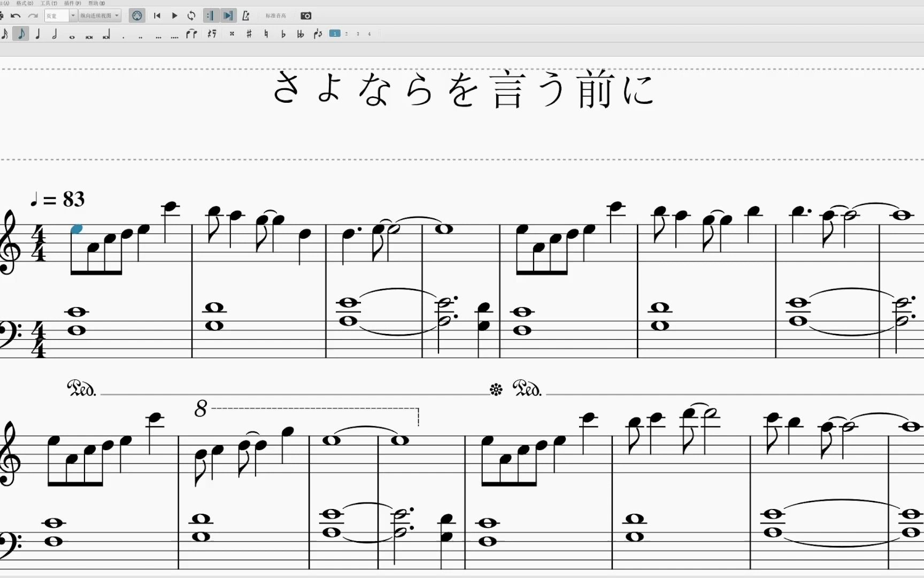Toggle loop playback
Screen dimensions: 924x578
[x=191, y=16]
